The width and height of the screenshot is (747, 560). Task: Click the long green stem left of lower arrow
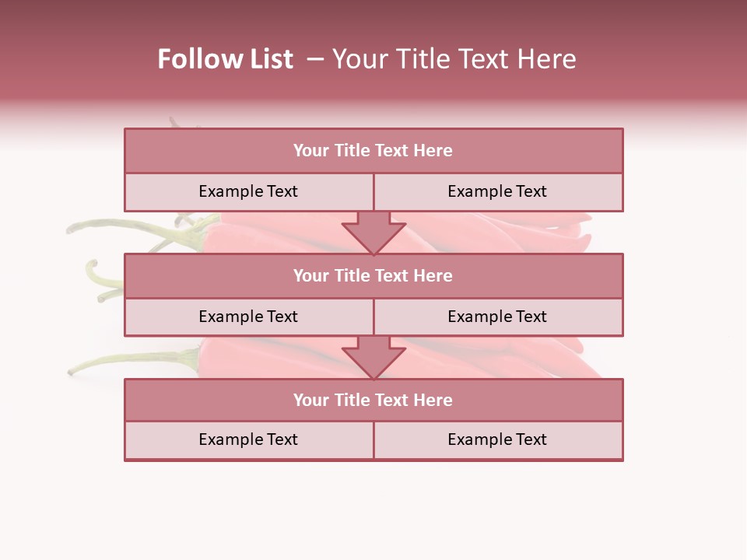point(132,360)
